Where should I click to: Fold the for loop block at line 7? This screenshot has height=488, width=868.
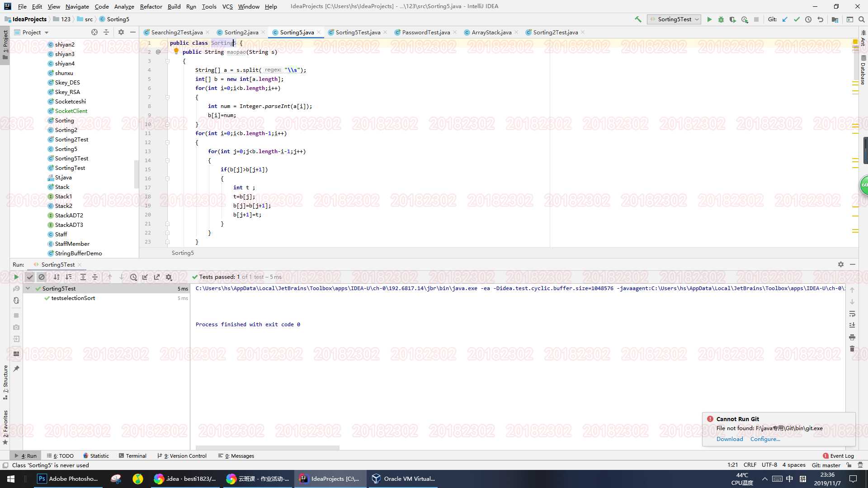pos(167,97)
